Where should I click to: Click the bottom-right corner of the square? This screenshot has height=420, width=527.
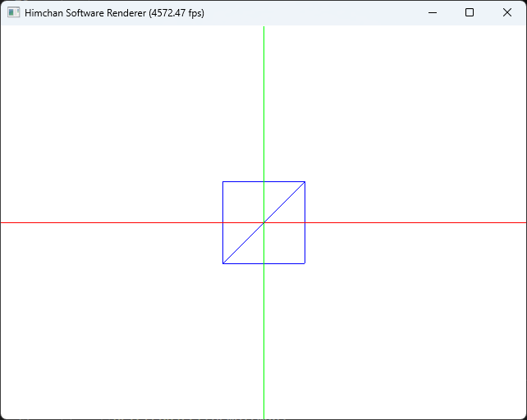click(305, 263)
